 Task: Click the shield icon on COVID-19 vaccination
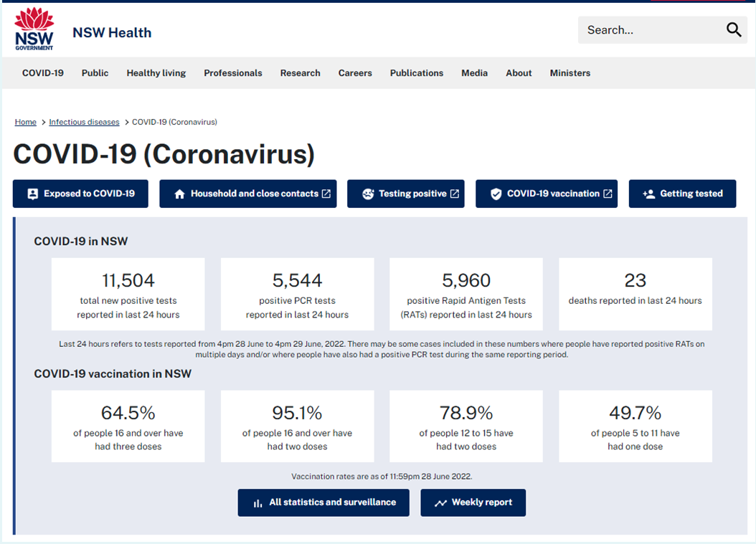point(496,194)
